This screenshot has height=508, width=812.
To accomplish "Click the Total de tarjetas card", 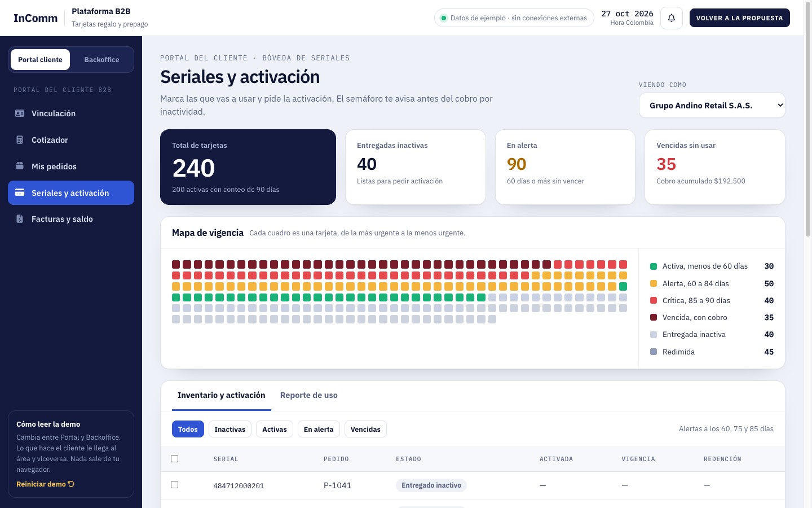I will (x=248, y=167).
